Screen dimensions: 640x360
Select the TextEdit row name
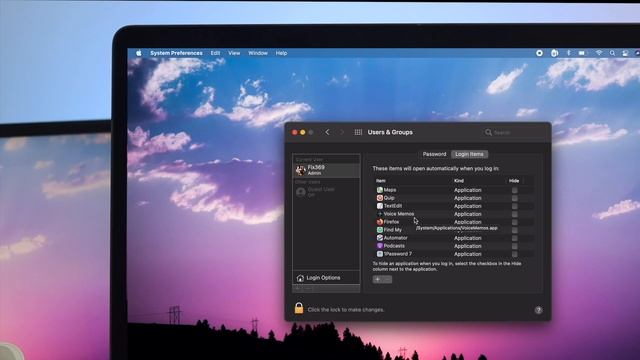pyautogui.click(x=393, y=206)
